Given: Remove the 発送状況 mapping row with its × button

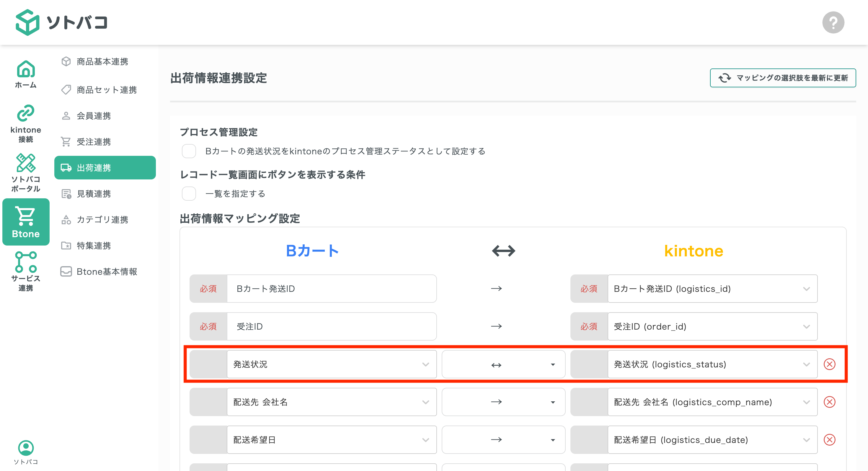Looking at the screenshot, I should (830, 364).
